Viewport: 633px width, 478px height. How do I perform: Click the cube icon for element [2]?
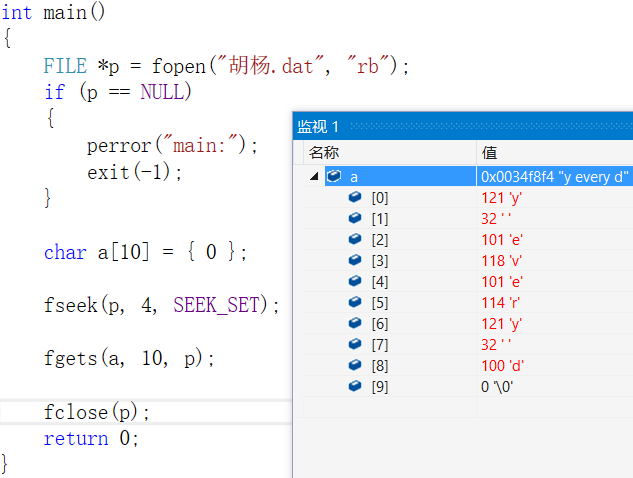pyautogui.click(x=355, y=239)
